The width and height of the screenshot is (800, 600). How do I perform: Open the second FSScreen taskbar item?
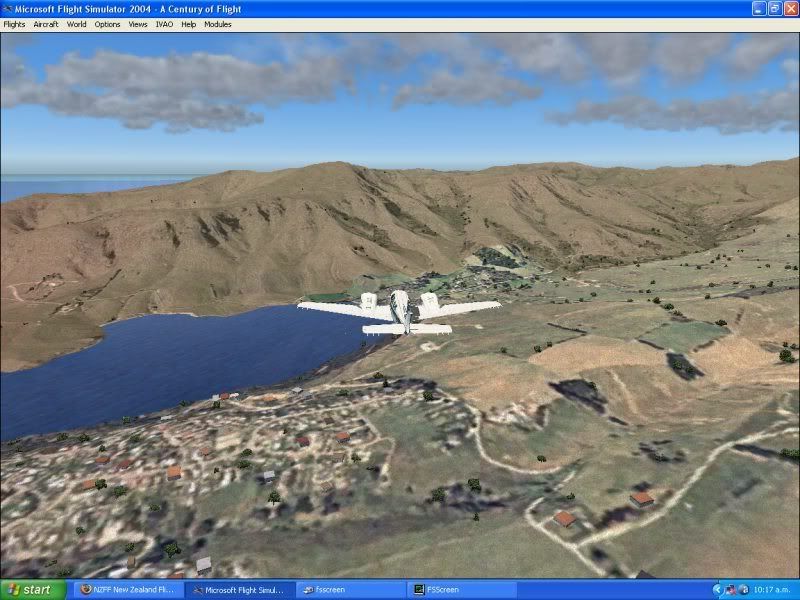461,590
